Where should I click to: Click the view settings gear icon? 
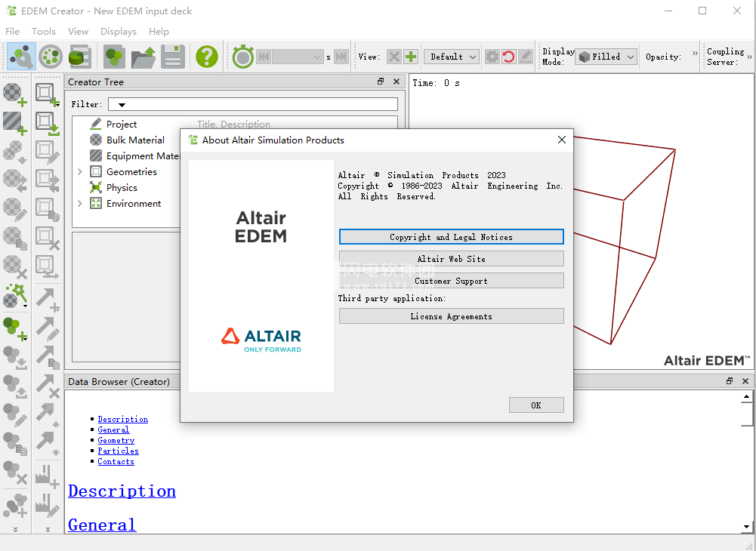(492, 57)
